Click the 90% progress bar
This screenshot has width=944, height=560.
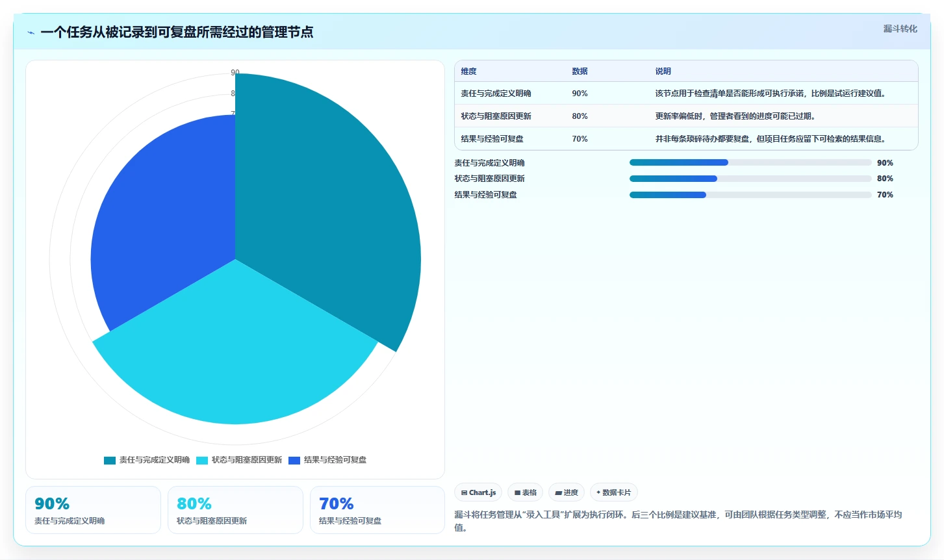pos(750,162)
